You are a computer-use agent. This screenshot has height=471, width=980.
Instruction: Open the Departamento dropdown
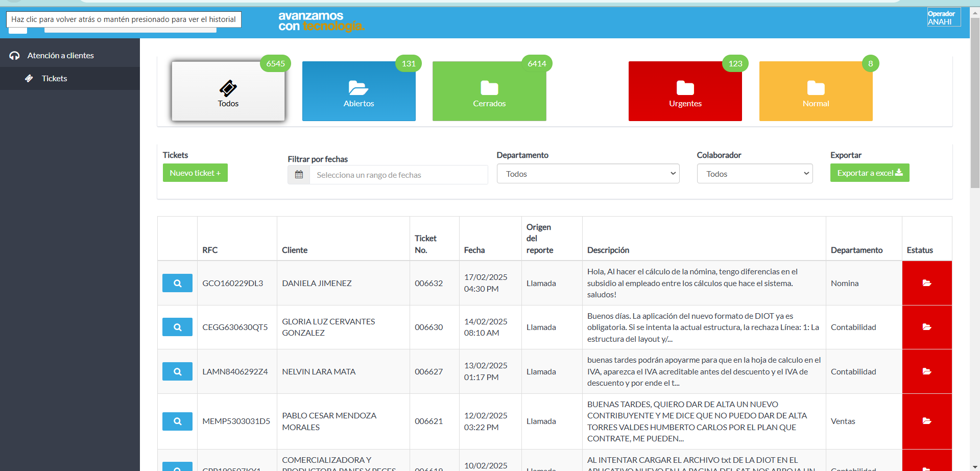click(588, 174)
